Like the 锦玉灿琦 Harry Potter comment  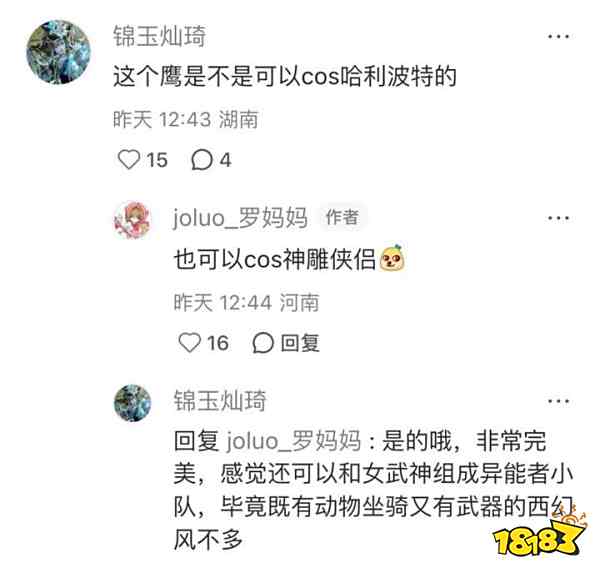point(129,159)
